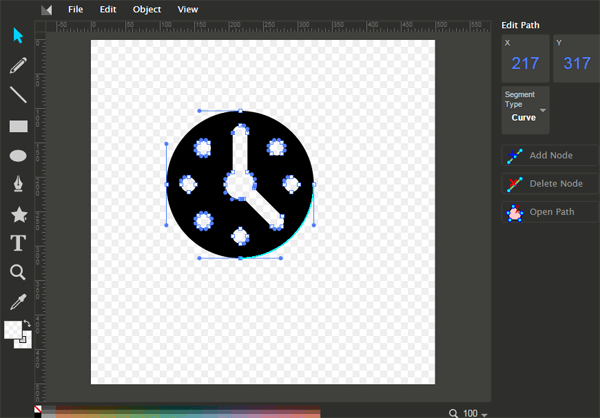Choose the Star shape tool

(x=18, y=214)
